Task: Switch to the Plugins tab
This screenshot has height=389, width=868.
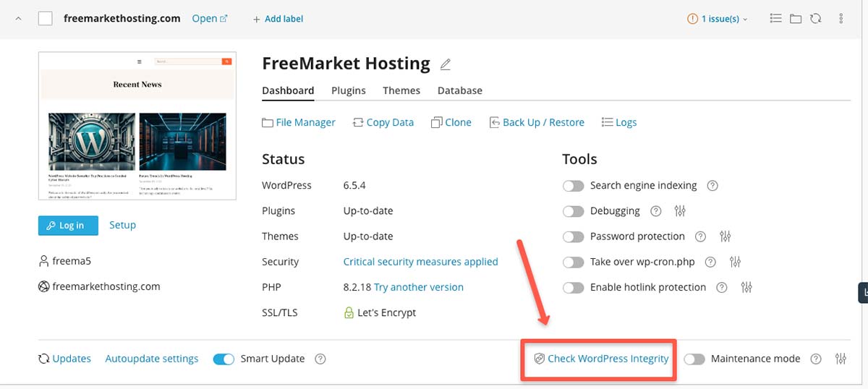Action: point(349,90)
